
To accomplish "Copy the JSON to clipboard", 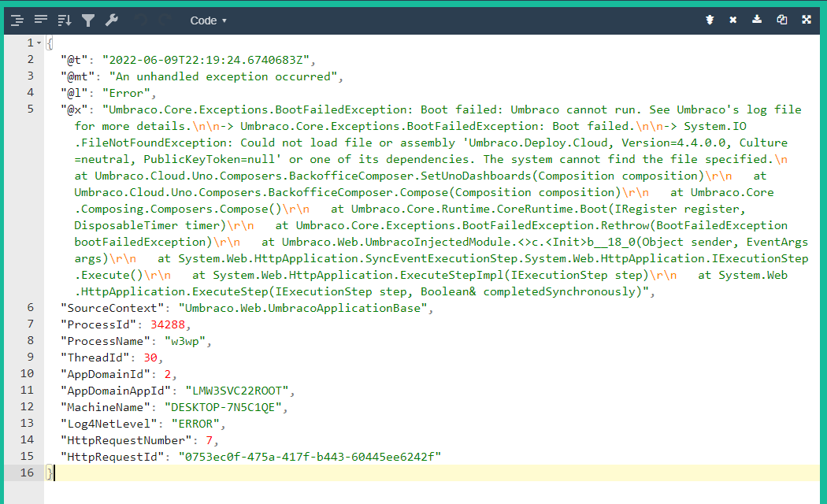I will tap(781, 20).
